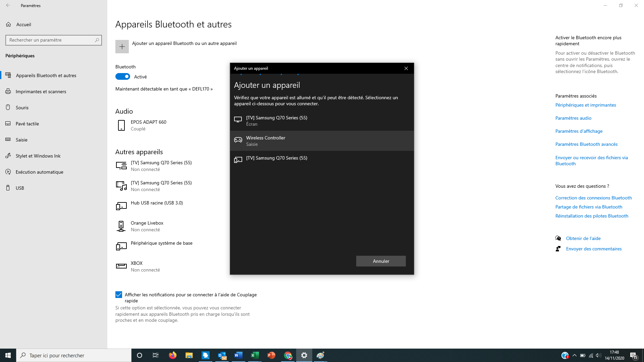The width and height of the screenshot is (644, 362).
Task: Open the Obtenir de l'aide link
Action: [583, 238]
